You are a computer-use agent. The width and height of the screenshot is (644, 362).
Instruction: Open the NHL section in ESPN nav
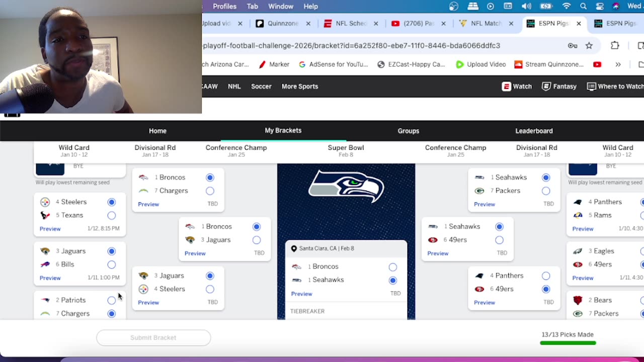pyautogui.click(x=234, y=86)
